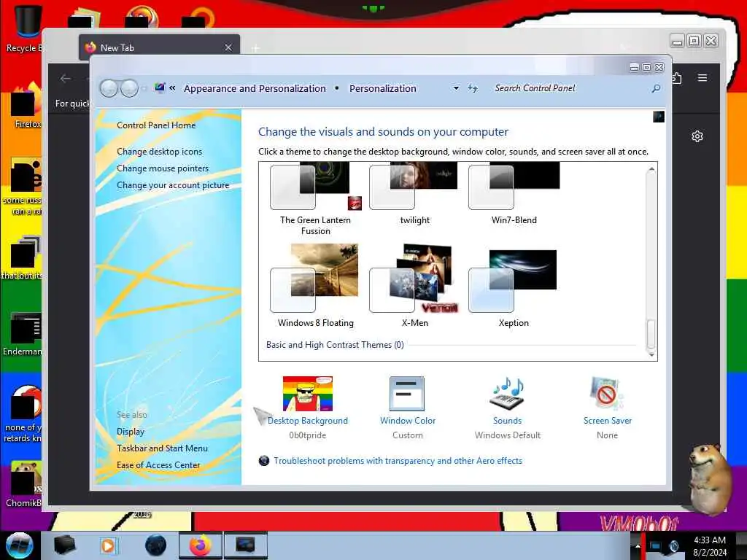This screenshot has width=747, height=560.
Task: Open Windows Media Player taskbar icon
Action: (x=108, y=545)
